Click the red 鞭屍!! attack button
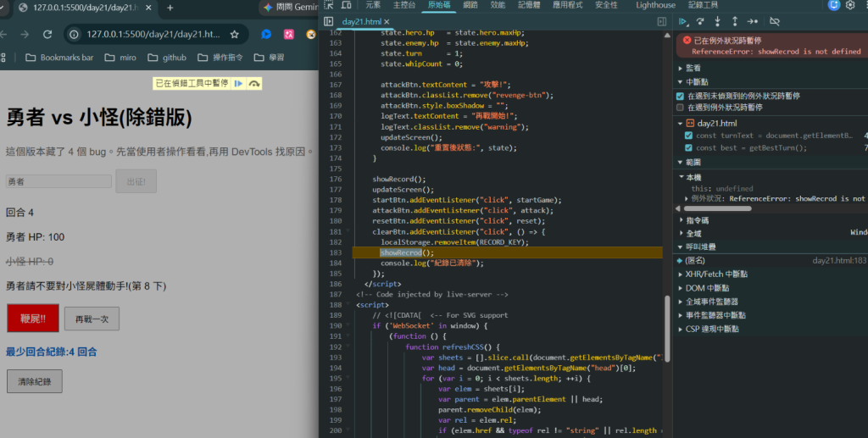The height and width of the screenshot is (438, 868). 33,318
